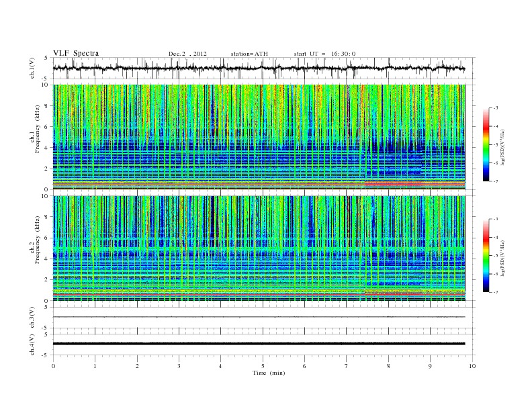The height and width of the screenshot is (411, 532).
Task: Click the "station=ATH" label
Action: 249,54
